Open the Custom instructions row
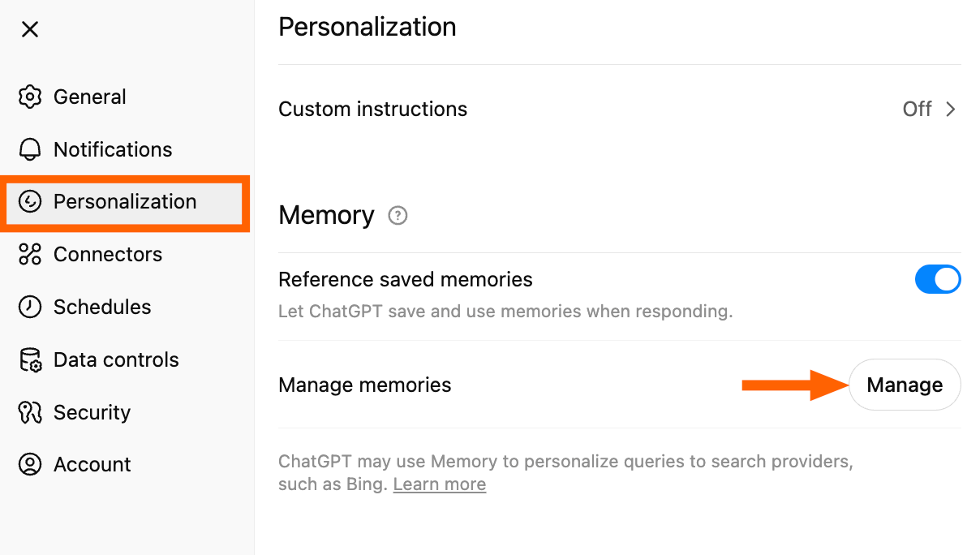 tap(372, 110)
